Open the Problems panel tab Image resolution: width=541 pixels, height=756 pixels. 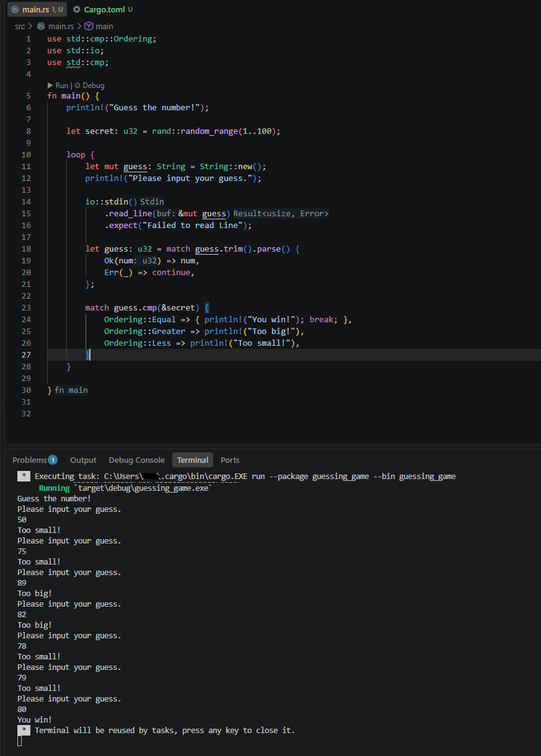coord(35,460)
